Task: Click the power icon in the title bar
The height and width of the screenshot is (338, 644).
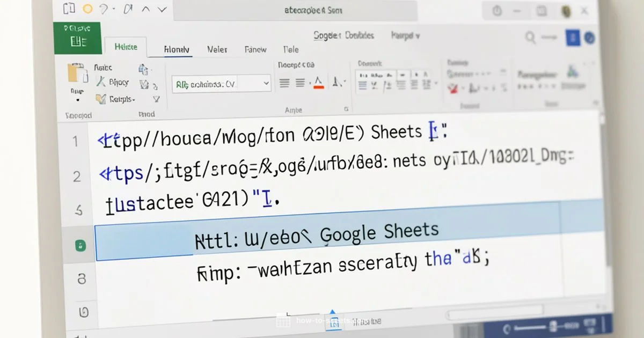Action: [496, 11]
